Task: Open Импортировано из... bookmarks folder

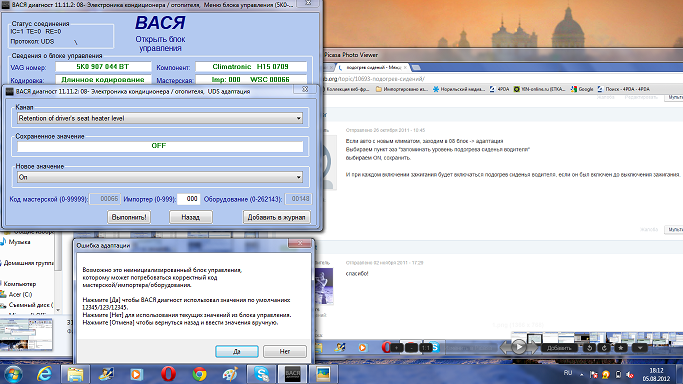Action: 402,89
